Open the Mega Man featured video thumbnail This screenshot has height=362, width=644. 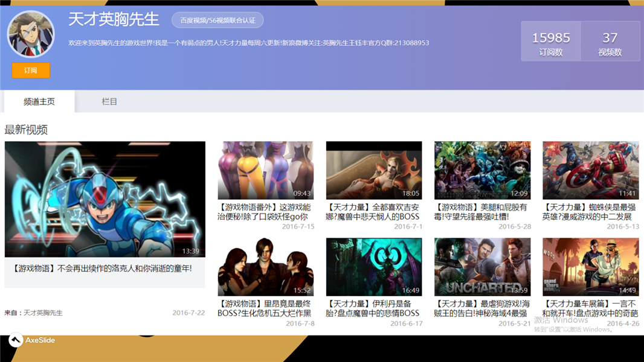point(105,199)
